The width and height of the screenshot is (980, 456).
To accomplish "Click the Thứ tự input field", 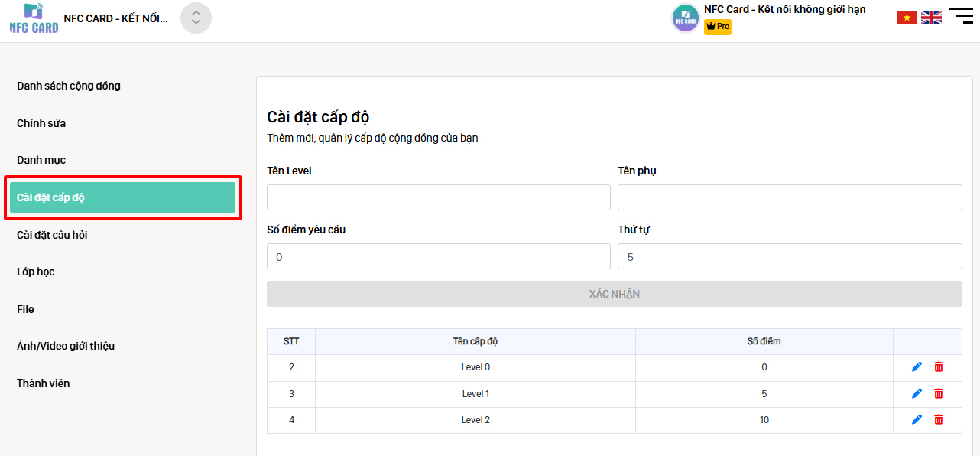I will coord(789,257).
